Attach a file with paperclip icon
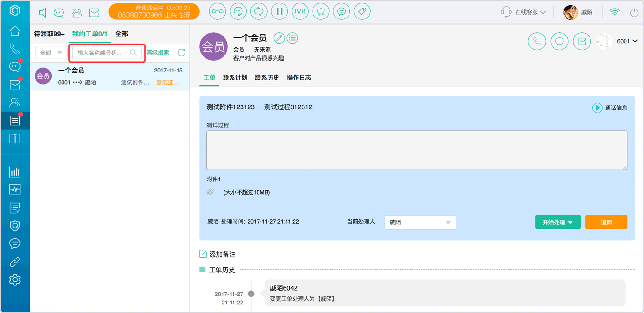 coord(211,192)
